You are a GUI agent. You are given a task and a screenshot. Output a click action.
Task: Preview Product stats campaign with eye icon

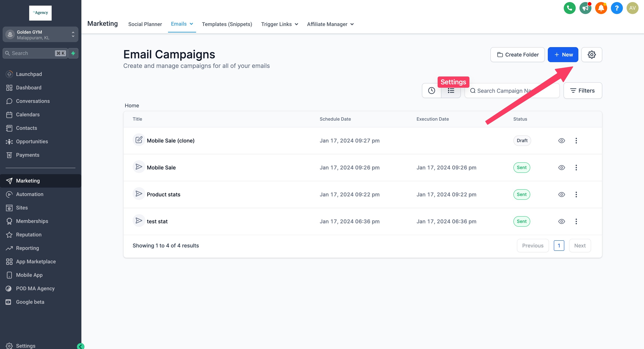pyautogui.click(x=561, y=195)
